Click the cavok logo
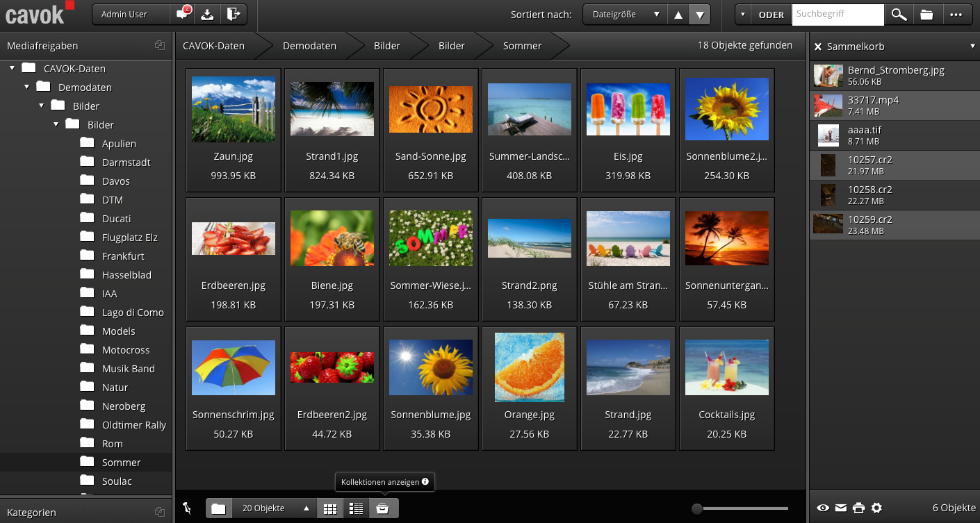 [40, 13]
